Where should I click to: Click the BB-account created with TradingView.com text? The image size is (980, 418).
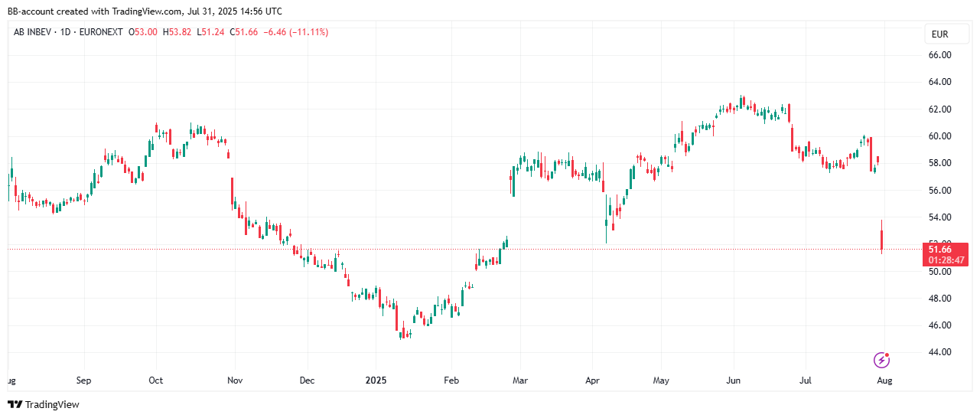click(95, 11)
